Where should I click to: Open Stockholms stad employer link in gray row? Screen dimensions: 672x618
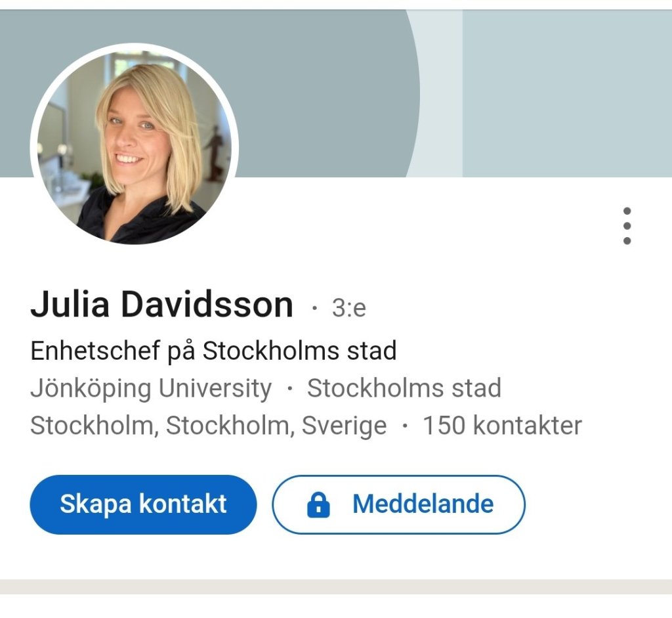coord(404,388)
